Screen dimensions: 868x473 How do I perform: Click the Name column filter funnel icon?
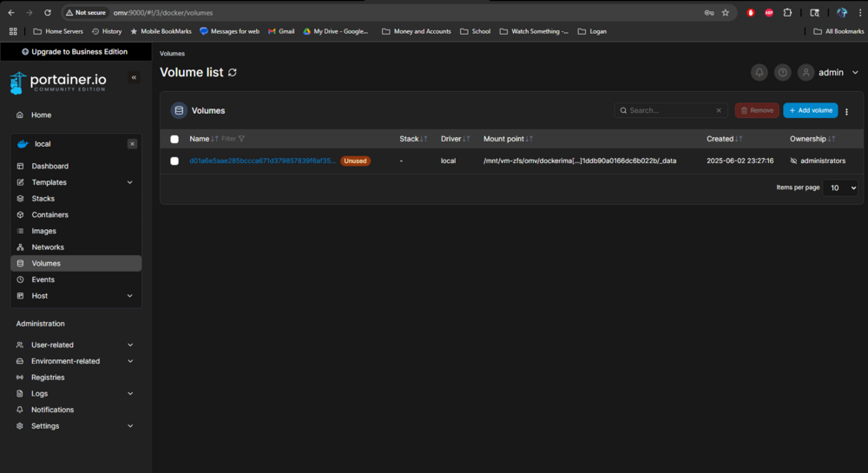(x=241, y=139)
